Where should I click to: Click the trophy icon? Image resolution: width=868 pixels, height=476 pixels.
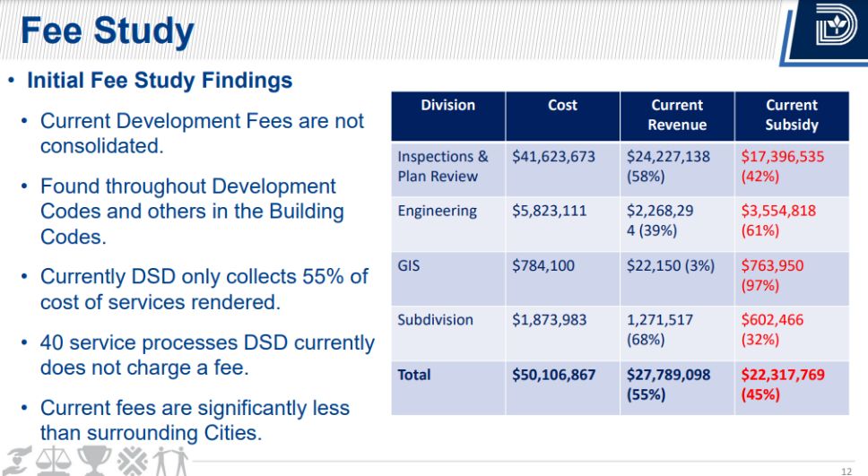tap(92, 460)
